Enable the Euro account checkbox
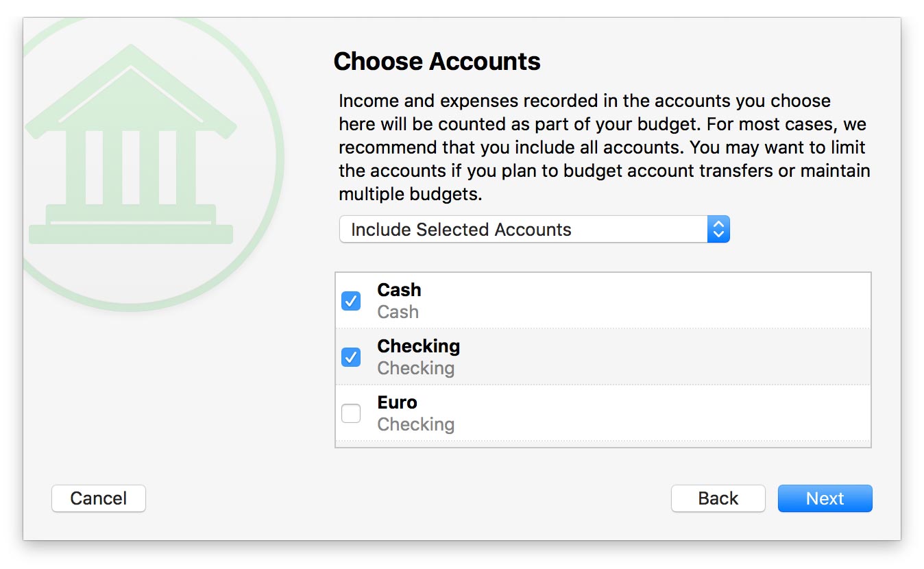924x569 pixels. click(x=351, y=413)
